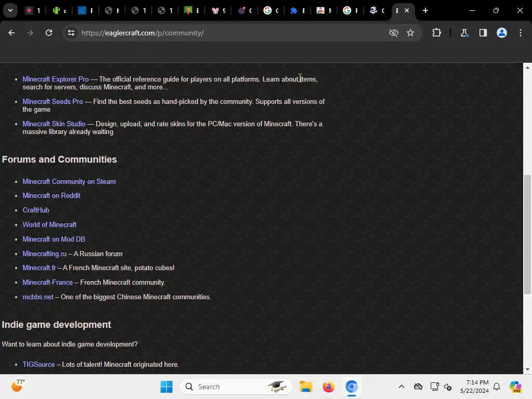Go back to the previous page
532x399 pixels.
point(11,33)
